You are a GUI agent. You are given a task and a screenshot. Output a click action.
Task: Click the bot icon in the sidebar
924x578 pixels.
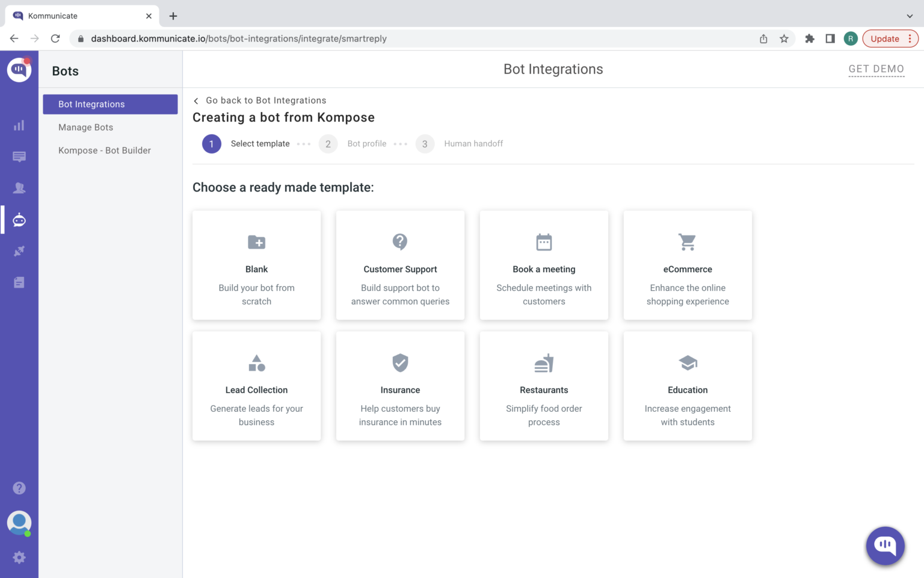point(19,220)
